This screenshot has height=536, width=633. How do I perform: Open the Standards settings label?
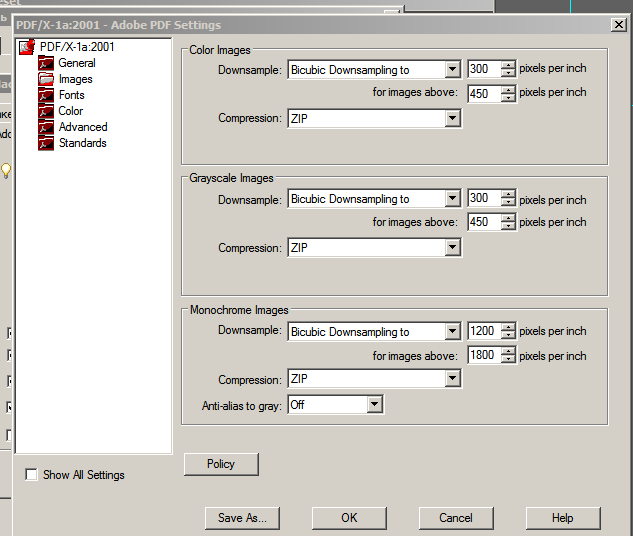[82, 143]
